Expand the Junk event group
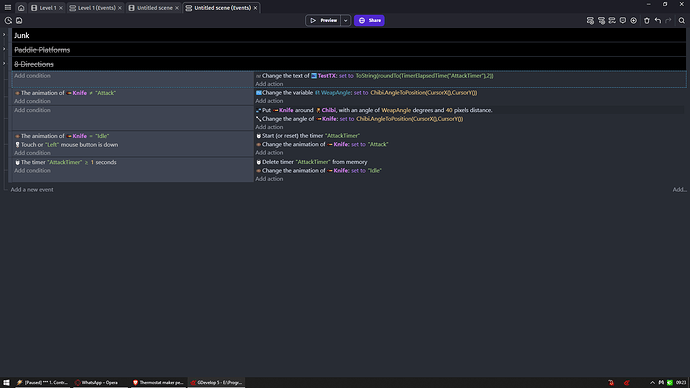The height and width of the screenshot is (388, 690). click(4, 35)
